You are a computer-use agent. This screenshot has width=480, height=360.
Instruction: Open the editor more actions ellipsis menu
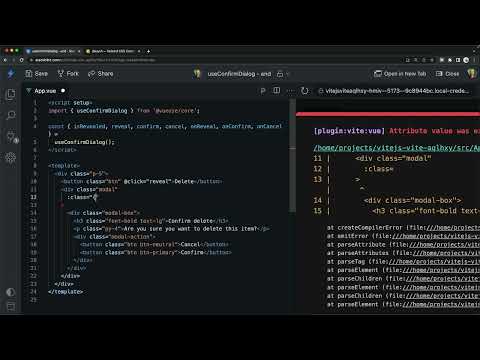coord(291,91)
